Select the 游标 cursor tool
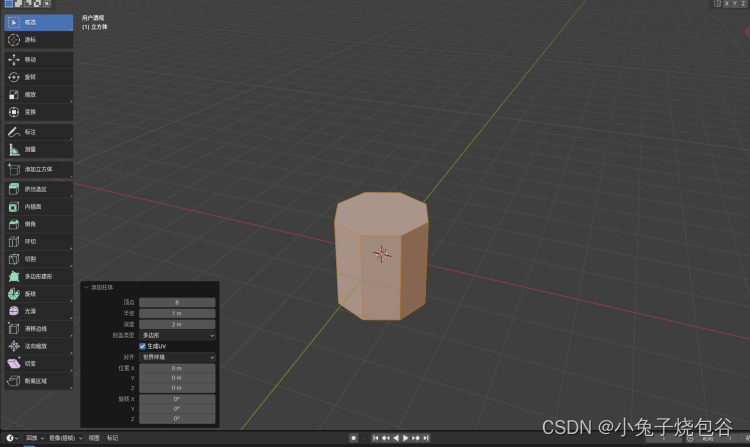The height and width of the screenshot is (447, 750). pyautogui.click(x=39, y=40)
